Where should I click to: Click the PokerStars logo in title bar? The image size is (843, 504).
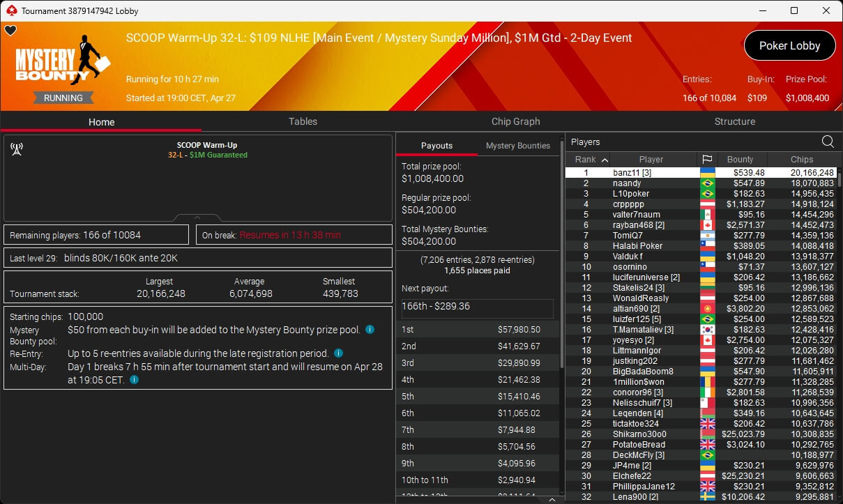point(10,10)
